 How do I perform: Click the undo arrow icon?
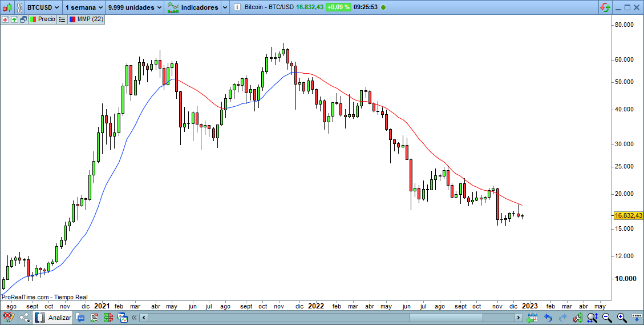(x=548, y=318)
